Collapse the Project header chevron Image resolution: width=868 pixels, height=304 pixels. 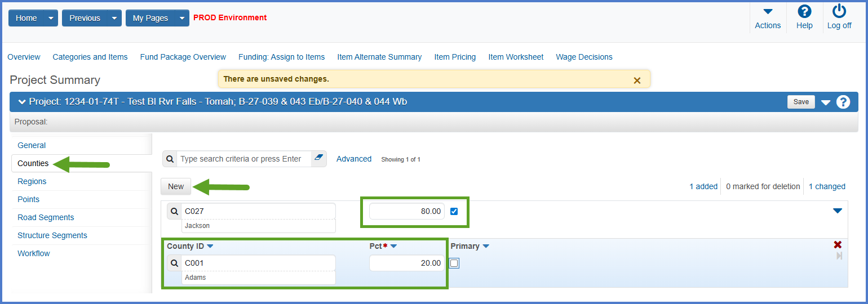(22, 102)
